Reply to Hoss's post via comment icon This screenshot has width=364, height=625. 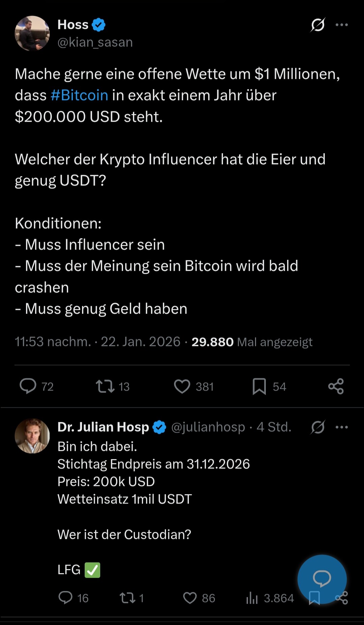(x=28, y=386)
